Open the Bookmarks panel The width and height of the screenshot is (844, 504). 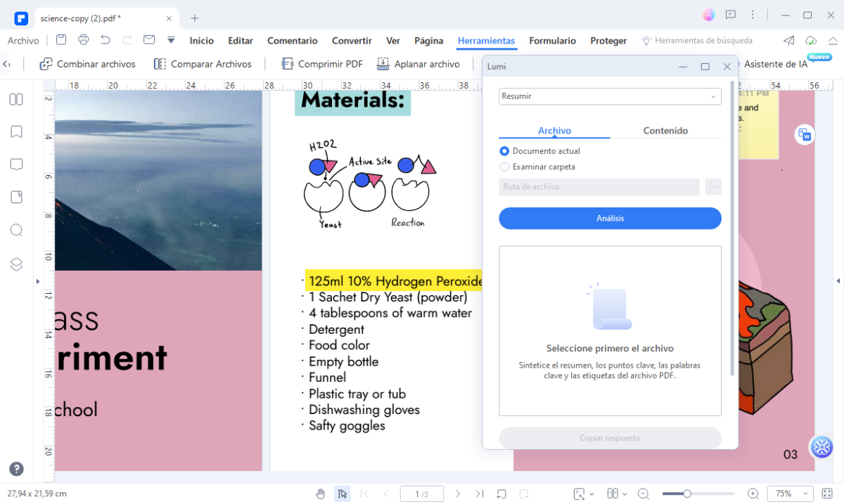[x=15, y=131]
